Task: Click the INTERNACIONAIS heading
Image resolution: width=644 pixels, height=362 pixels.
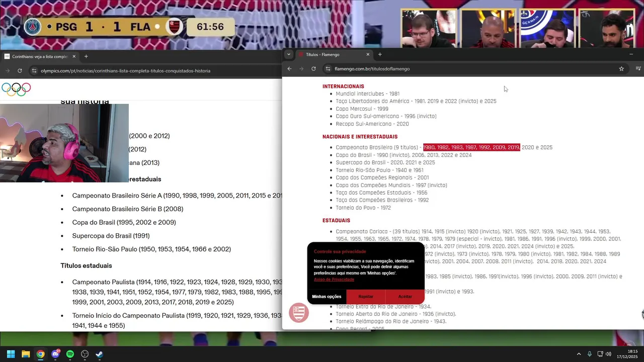Action: [x=343, y=86]
